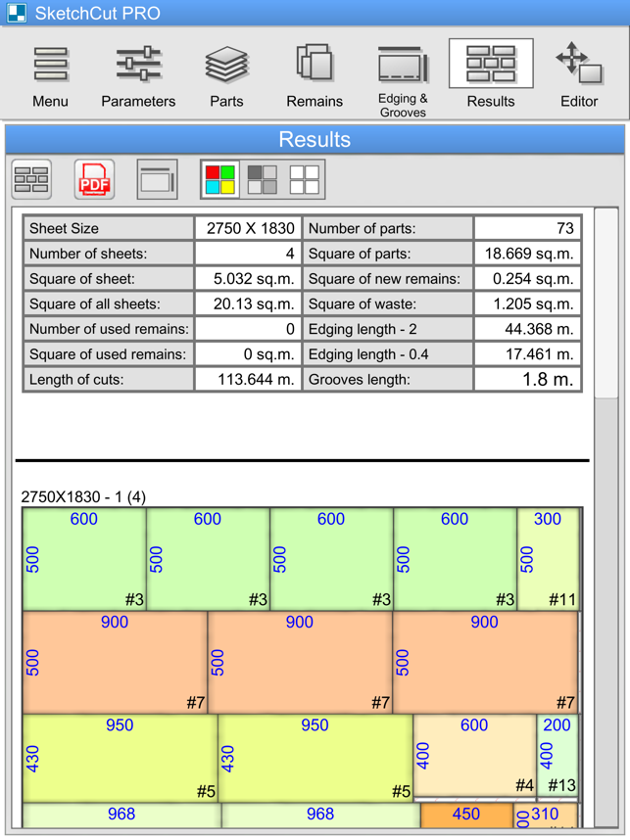The width and height of the screenshot is (630, 840).
Task: Click the 0.254 sq.m. new remains value
Action: pyautogui.click(x=527, y=279)
